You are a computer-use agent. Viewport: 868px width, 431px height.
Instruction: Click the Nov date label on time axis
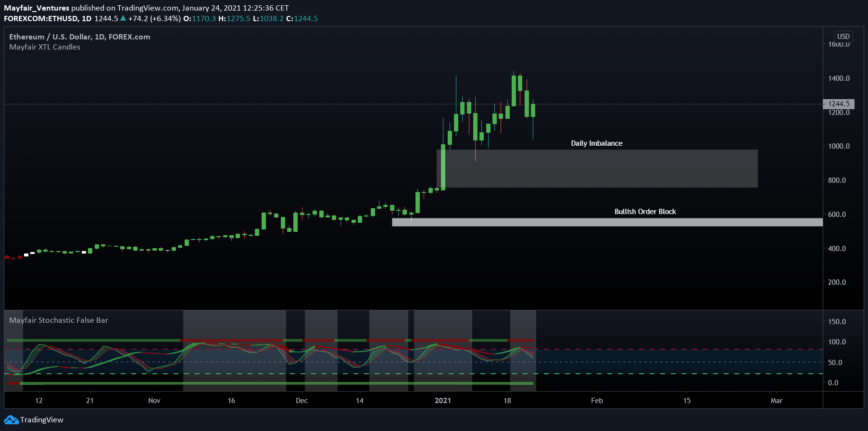tap(154, 401)
